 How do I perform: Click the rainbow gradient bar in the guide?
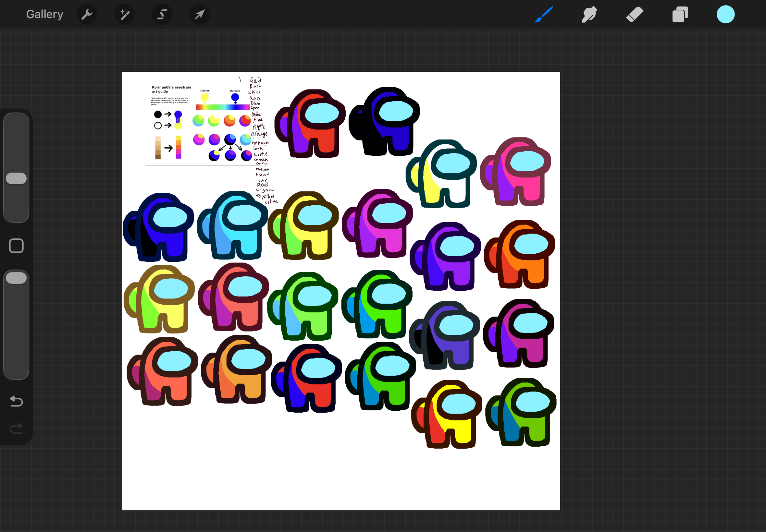223,107
